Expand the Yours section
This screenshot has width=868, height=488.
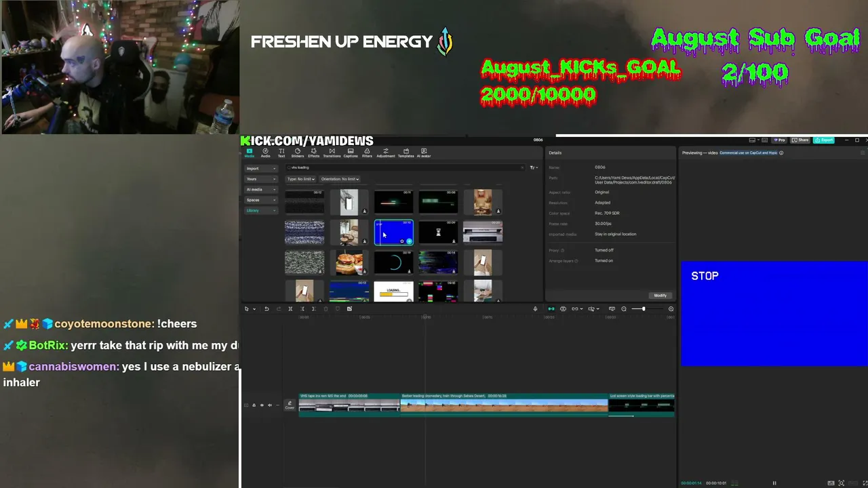[261, 179]
